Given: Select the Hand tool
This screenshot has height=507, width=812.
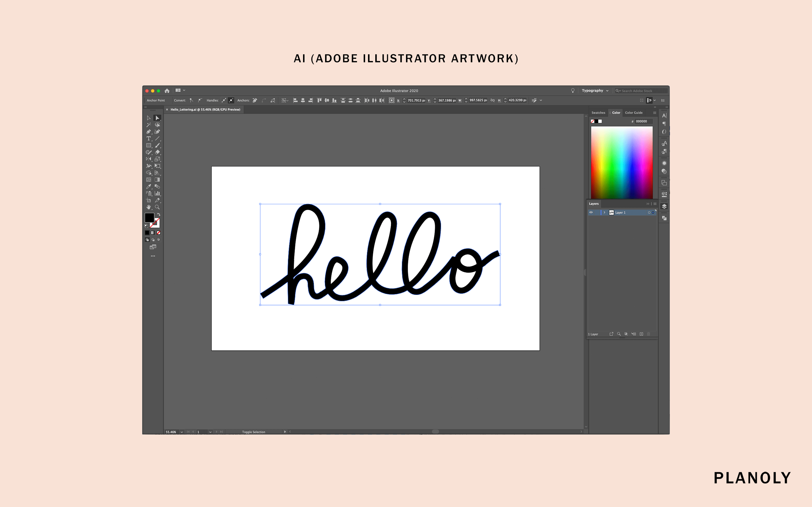Looking at the screenshot, I should tap(149, 207).
